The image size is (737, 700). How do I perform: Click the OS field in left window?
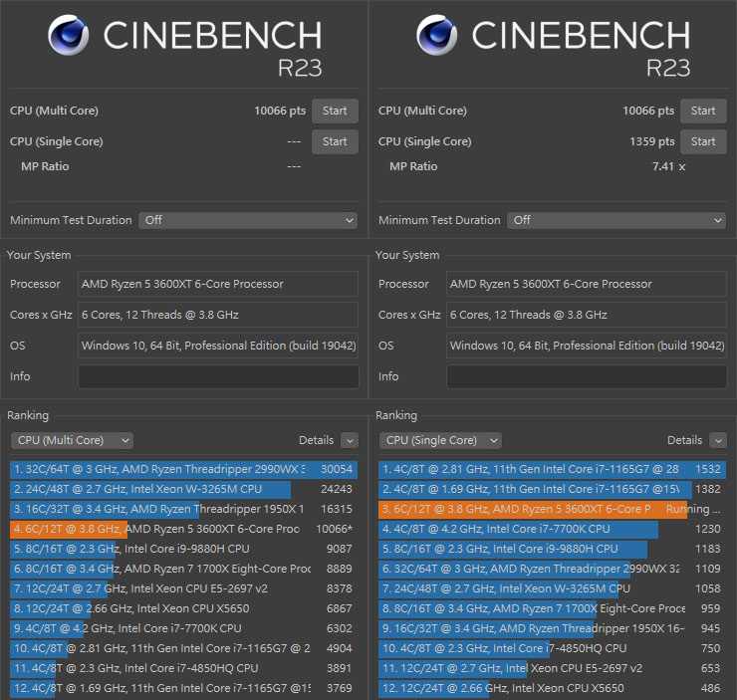(x=218, y=346)
